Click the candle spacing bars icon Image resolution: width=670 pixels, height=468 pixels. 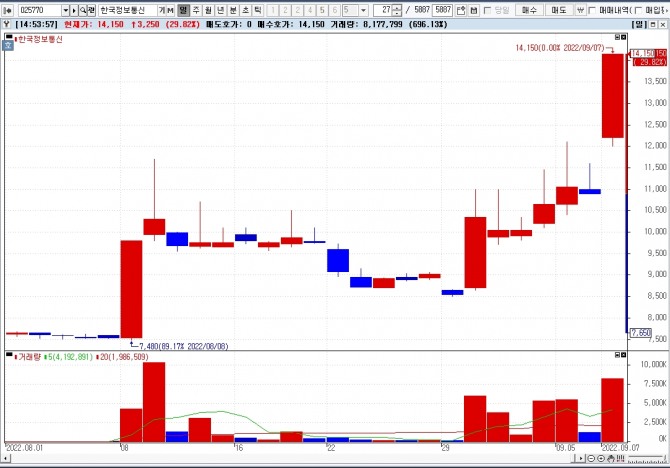(x=620, y=458)
